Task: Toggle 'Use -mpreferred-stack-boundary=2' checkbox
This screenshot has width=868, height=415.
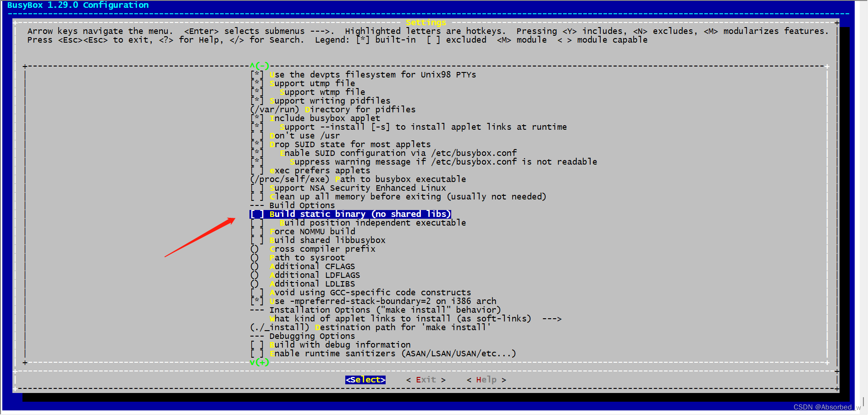Action: coord(257,301)
